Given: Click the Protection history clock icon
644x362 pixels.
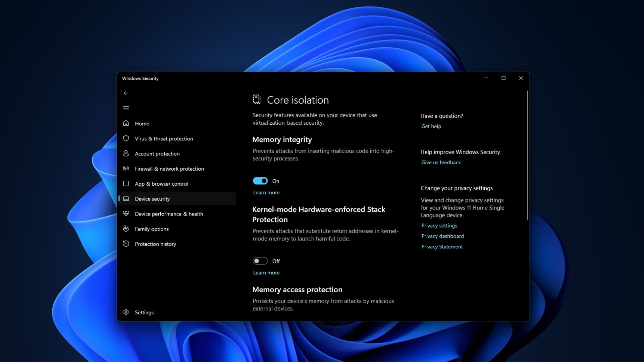Looking at the screenshot, I should point(126,244).
